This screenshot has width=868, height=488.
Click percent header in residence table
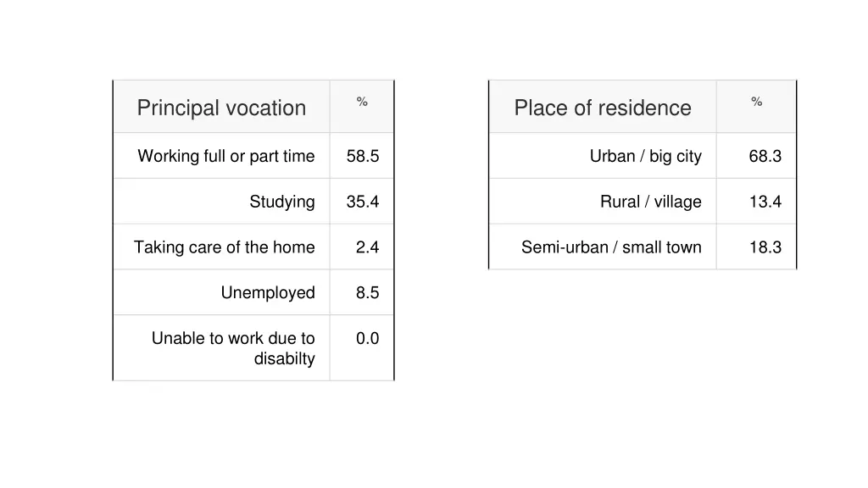click(x=757, y=102)
